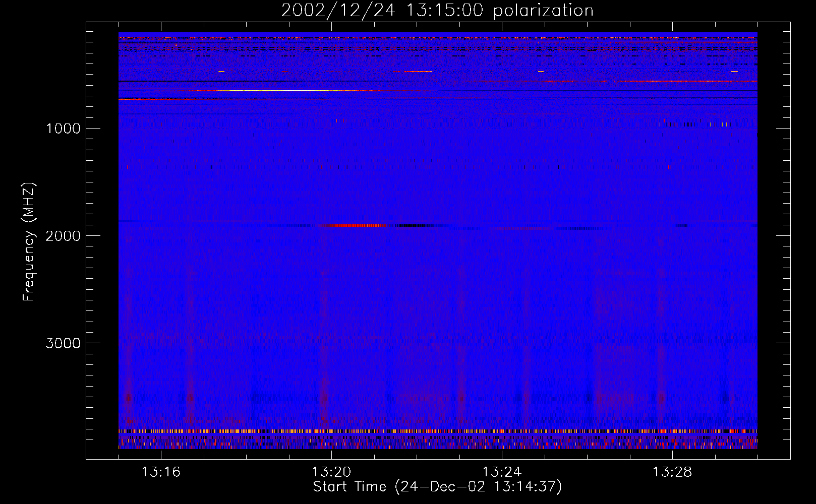Screen dimensions: 816x504
Task: Click the '13:24' time tick label
Action: tap(502, 472)
